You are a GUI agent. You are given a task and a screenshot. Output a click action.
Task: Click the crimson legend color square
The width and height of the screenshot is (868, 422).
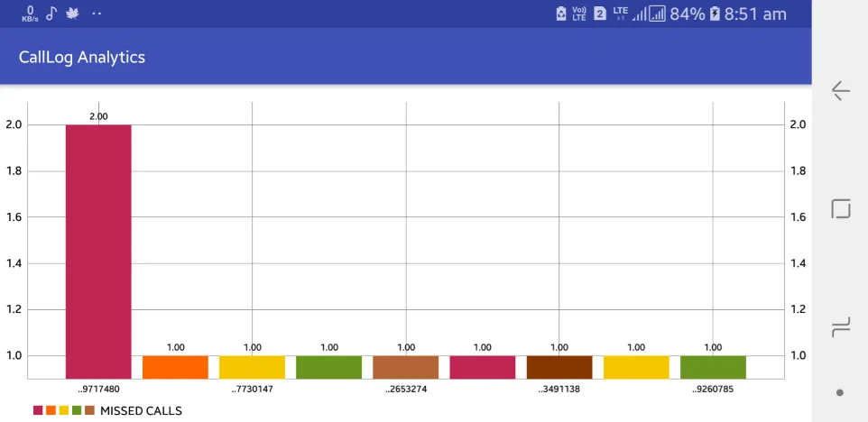point(38,410)
